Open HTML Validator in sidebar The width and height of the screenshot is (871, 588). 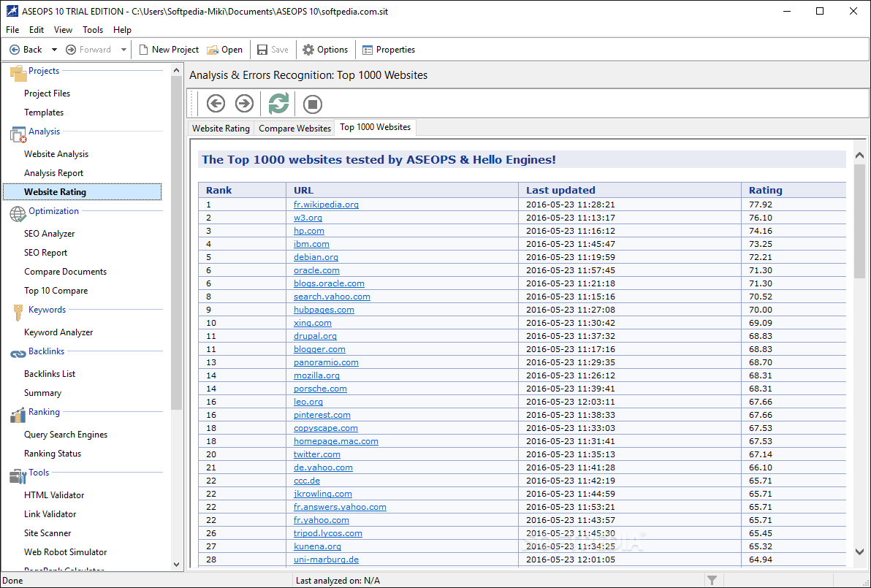click(54, 495)
